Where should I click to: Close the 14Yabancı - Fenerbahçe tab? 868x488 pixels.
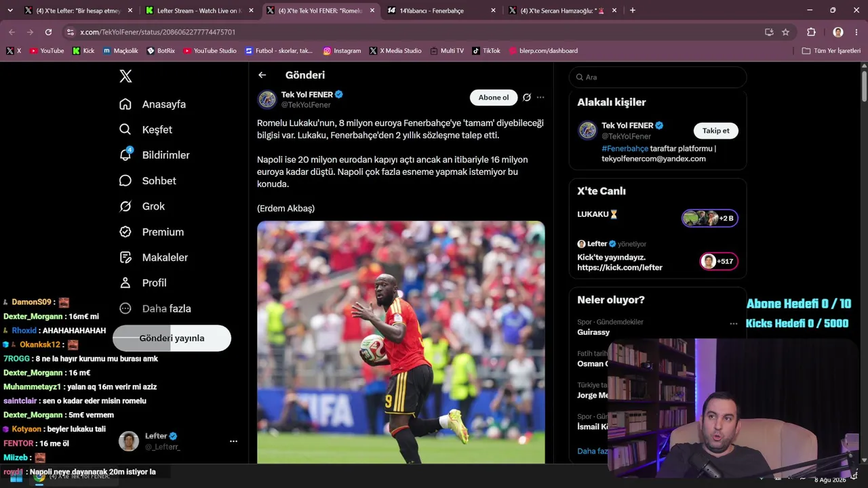(493, 10)
